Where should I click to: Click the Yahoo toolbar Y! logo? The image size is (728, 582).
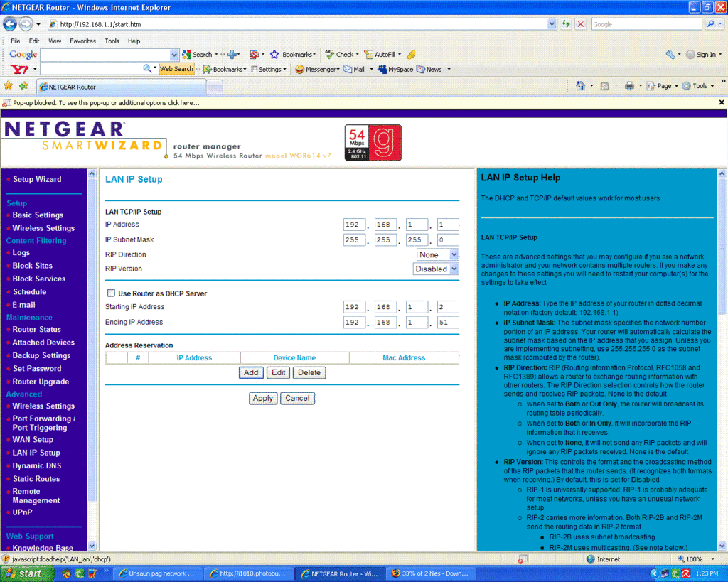(19, 69)
